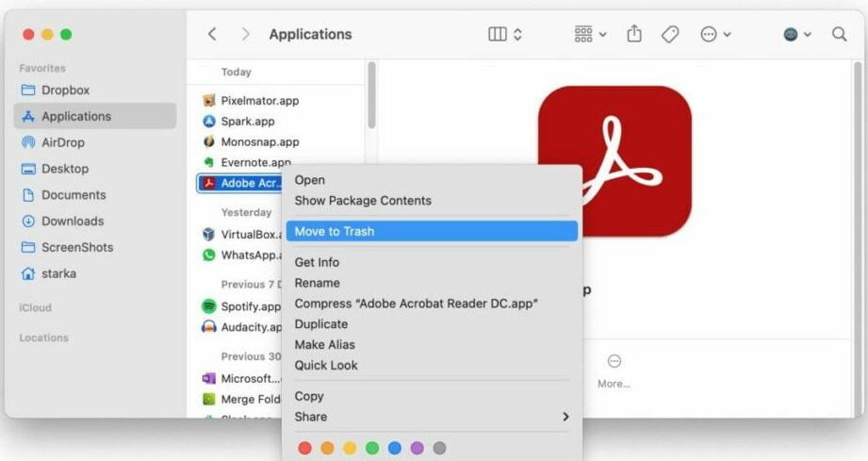Click the Share icon in toolbar

634,34
